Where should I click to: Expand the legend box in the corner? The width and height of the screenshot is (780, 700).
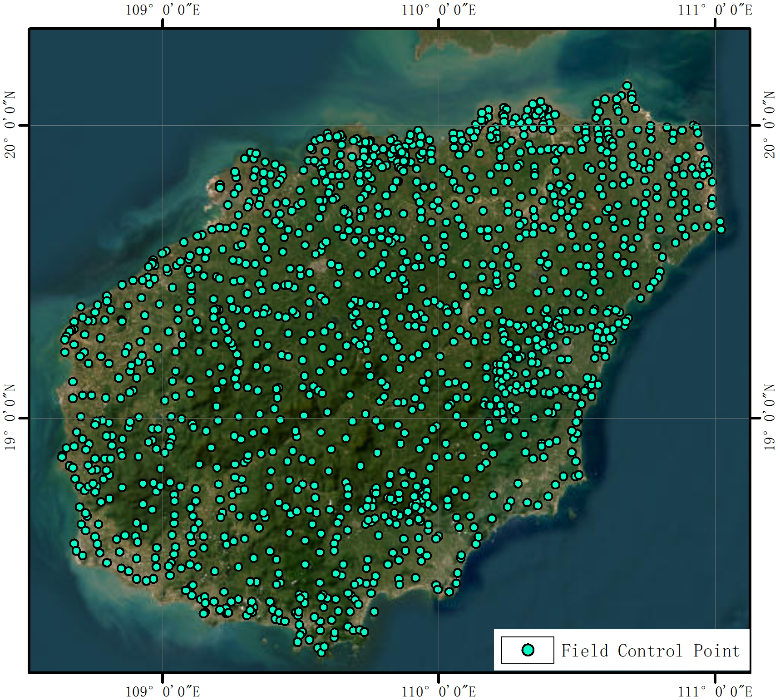pyautogui.click(x=622, y=651)
